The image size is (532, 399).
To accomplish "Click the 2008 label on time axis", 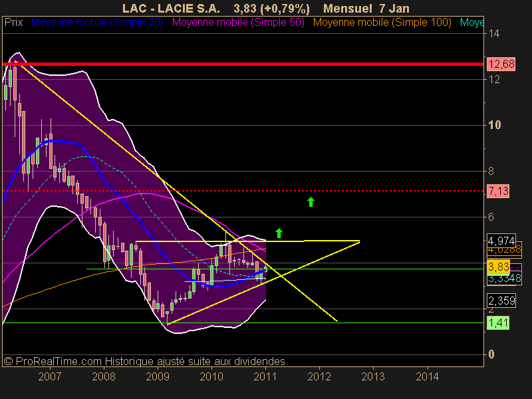I will [x=104, y=376].
